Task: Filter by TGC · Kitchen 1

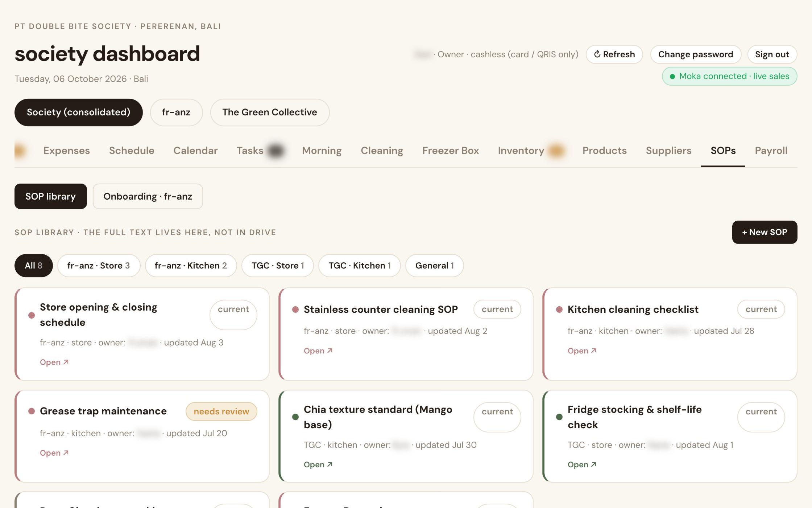Action: coord(360,266)
